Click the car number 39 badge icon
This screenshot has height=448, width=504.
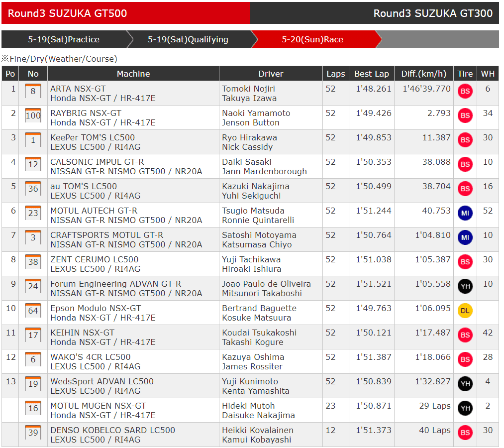tap(33, 433)
